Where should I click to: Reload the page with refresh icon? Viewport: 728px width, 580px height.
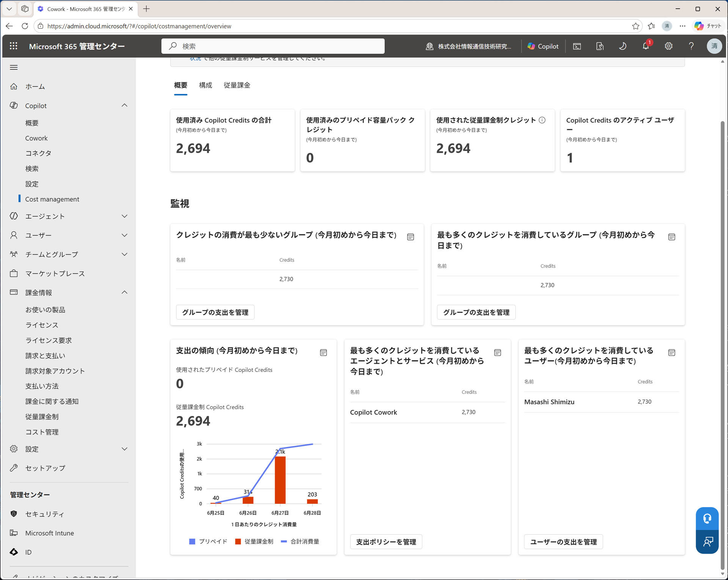(25, 26)
